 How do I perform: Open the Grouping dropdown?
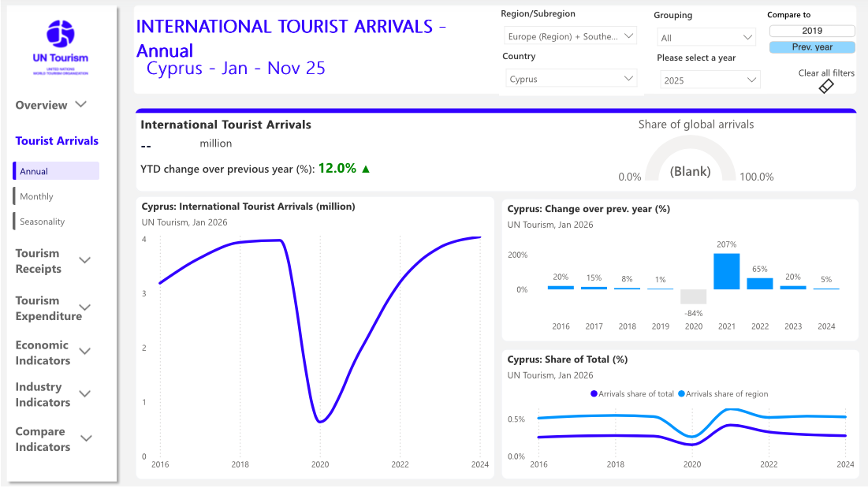pyautogui.click(x=706, y=37)
